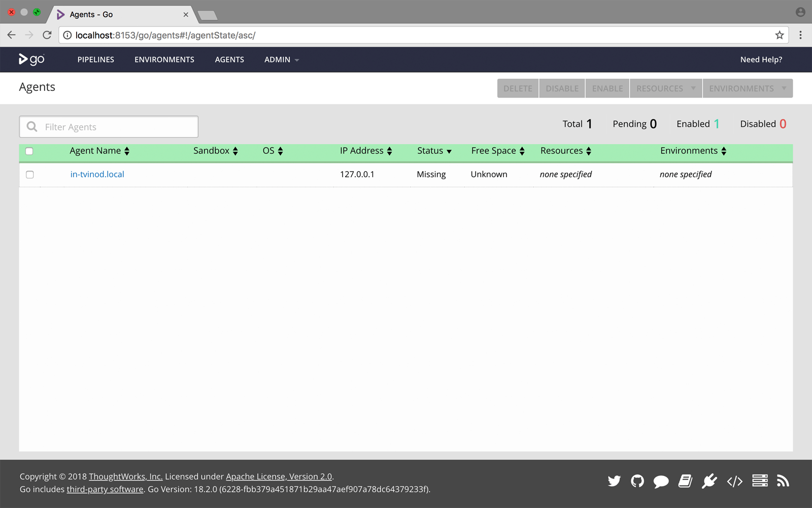Click Need Help? in the navigation bar
Screen dimensions: 812x508
761,59
